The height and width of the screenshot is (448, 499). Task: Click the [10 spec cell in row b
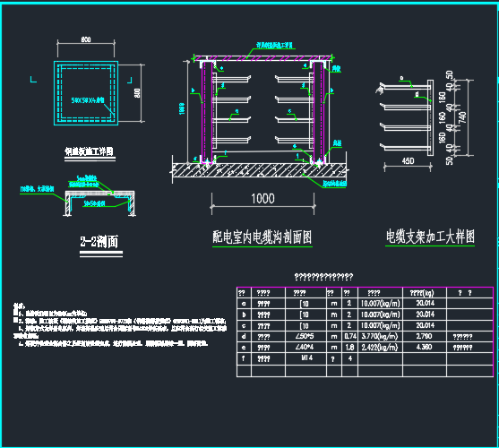(x=305, y=314)
